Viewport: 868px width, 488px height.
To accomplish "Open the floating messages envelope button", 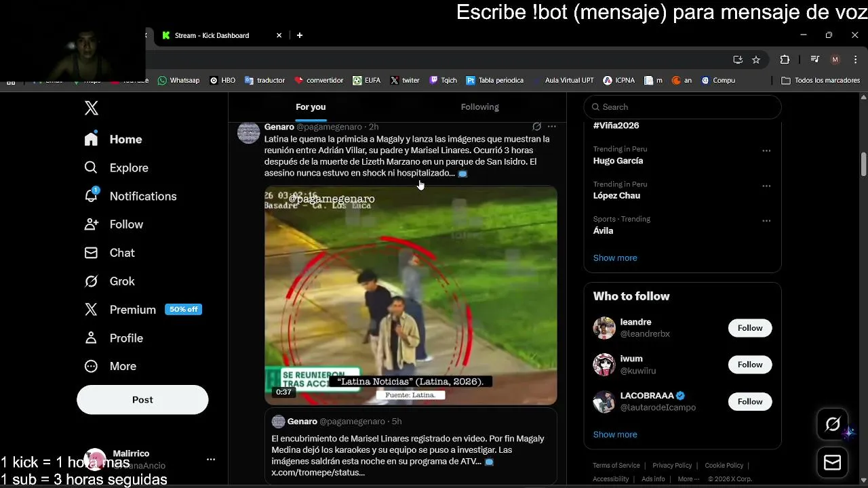I will pos(833,462).
